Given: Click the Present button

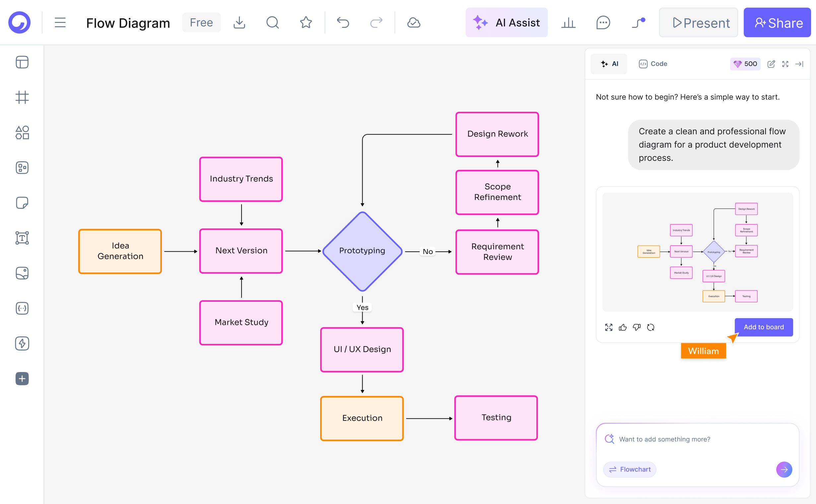Looking at the screenshot, I should pyautogui.click(x=699, y=23).
